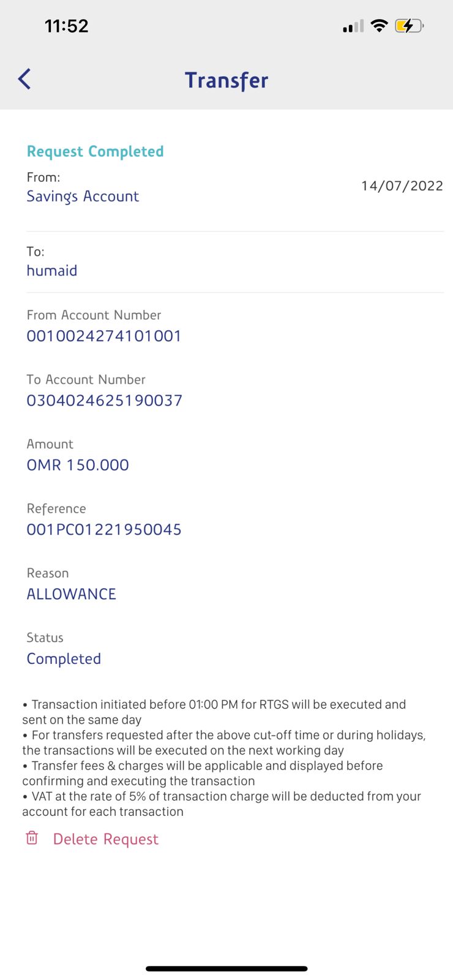Tap the reason ALLOWANCE value
Viewport: 453px width, 980px height.
point(72,594)
